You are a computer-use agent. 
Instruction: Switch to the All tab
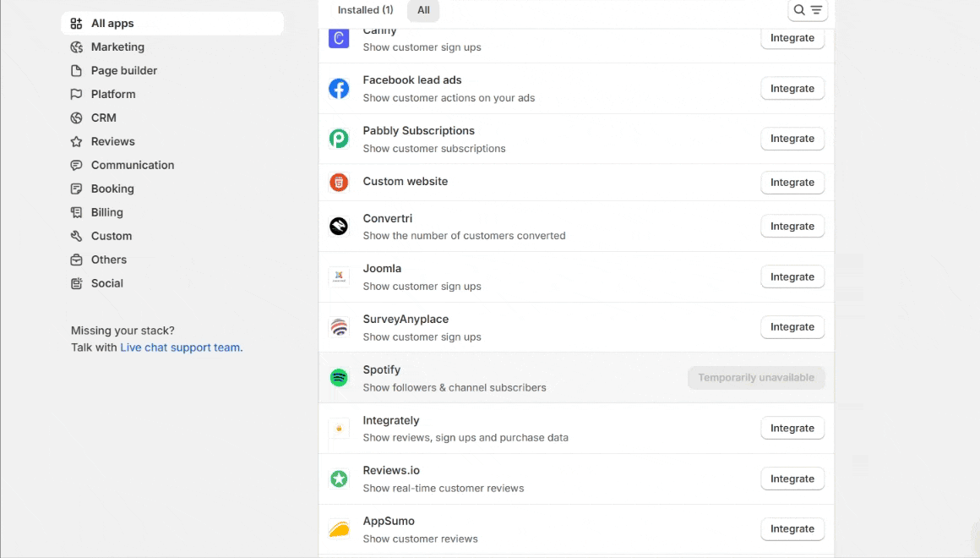pos(423,10)
